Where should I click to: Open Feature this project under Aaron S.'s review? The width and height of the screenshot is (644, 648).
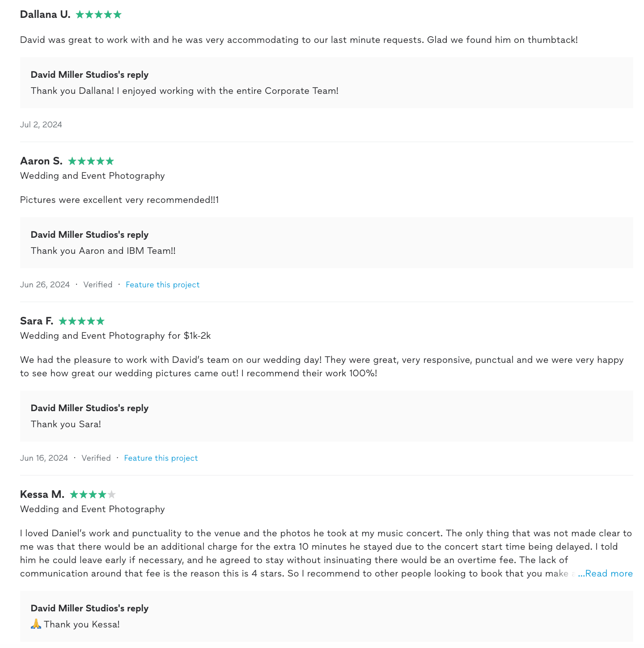coord(162,285)
